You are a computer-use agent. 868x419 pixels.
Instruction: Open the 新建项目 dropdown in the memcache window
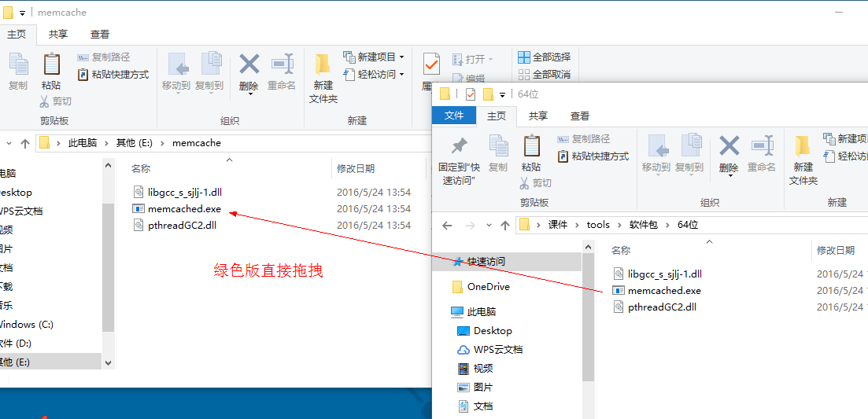(401, 57)
